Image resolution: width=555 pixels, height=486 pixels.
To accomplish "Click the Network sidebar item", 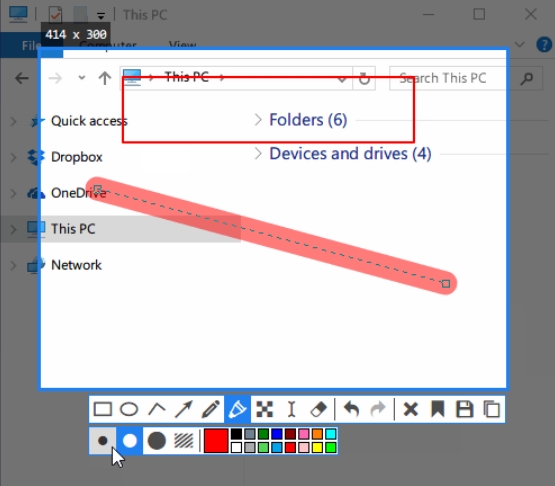I will coord(76,265).
